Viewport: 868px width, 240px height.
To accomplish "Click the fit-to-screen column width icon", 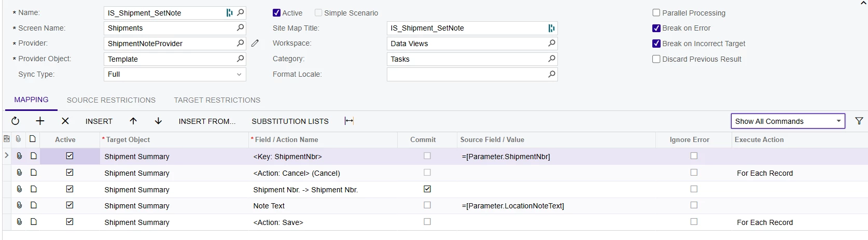I will [x=349, y=121].
